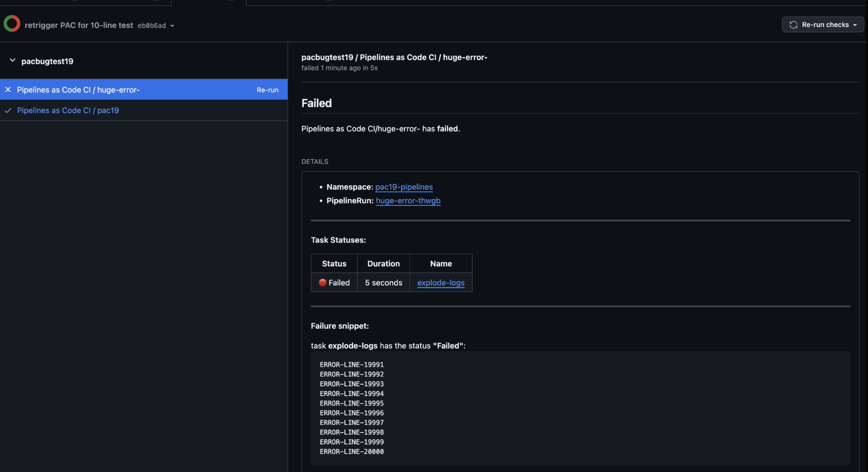This screenshot has width=868, height=472.
Task: Open the explode-logs task link
Action: coord(440,283)
